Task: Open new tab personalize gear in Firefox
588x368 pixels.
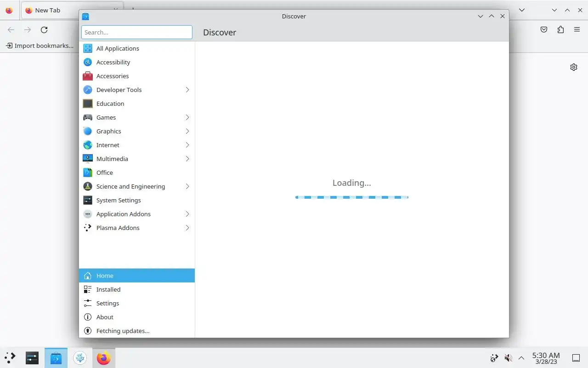Action: (574, 67)
